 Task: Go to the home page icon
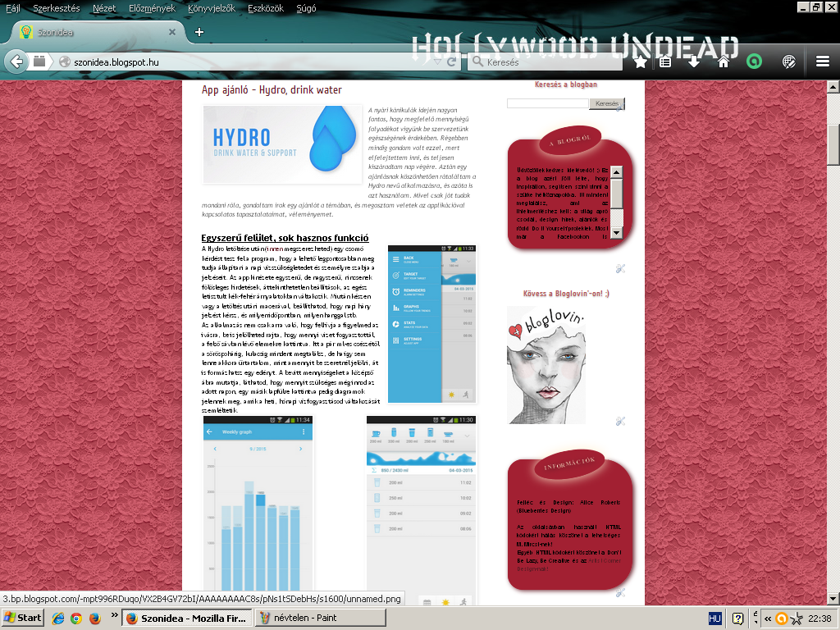click(724, 62)
